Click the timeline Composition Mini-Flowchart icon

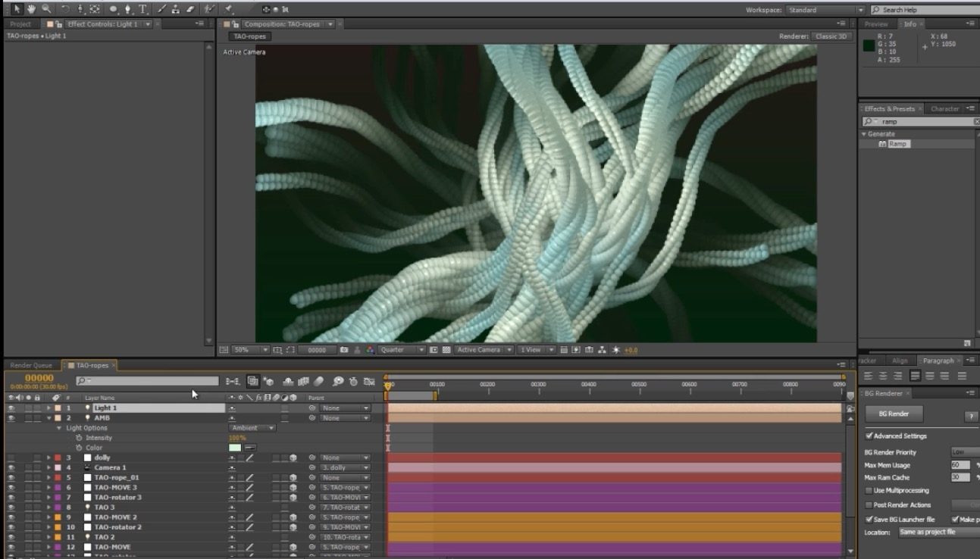[x=233, y=381]
